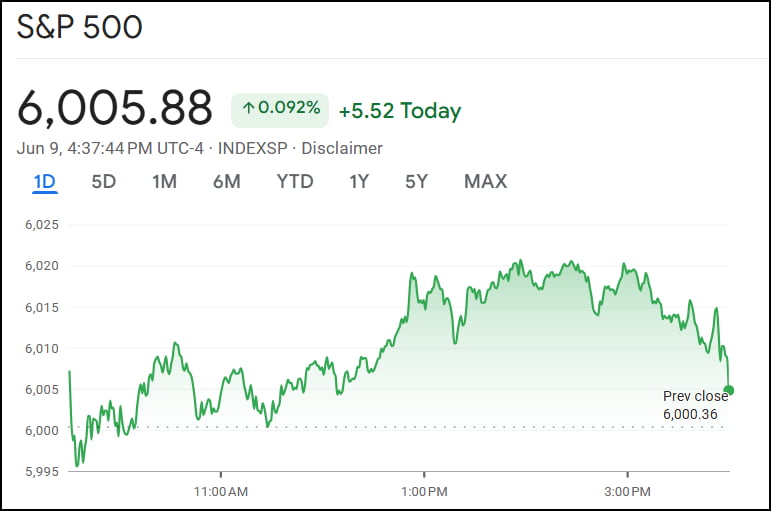Select the 1D time range tab
Image resolution: width=771 pixels, height=511 pixels.
[45, 181]
